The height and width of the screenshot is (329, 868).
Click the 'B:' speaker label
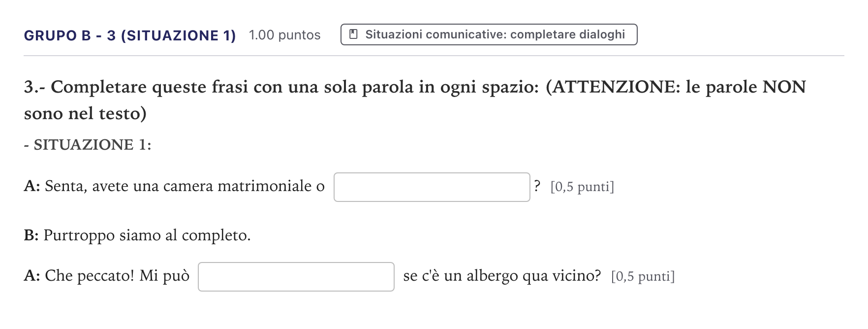click(x=31, y=235)
